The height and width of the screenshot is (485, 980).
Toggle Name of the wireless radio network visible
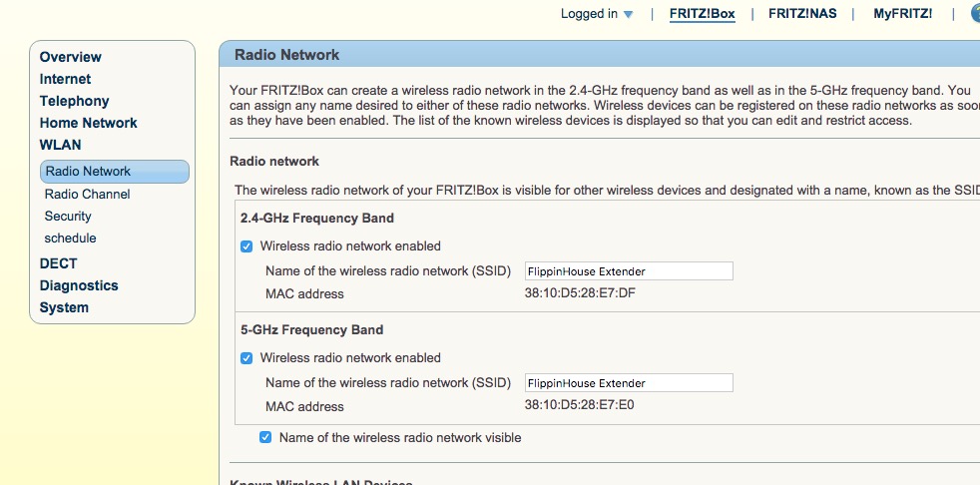click(265, 437)
